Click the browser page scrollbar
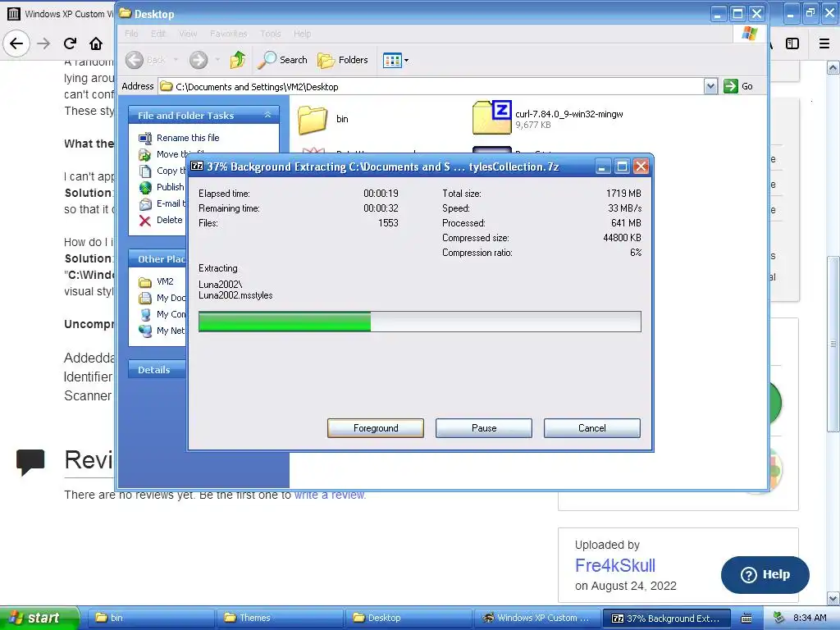This screenshot has width=840, height=630. [833, 343]
